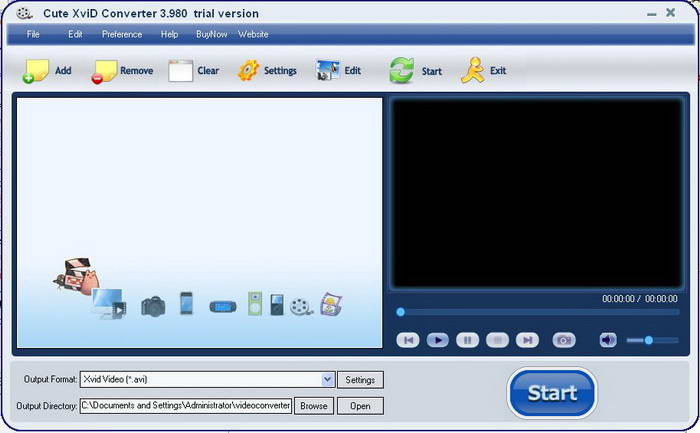Skip to next track in player
Viewport: 700px width, 433px height.
(527, 340)
